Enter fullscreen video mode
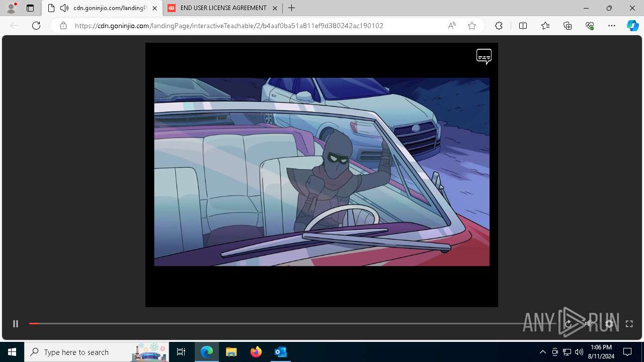The image size is (644, 362). pyautogui.click(x=629, y=324)
